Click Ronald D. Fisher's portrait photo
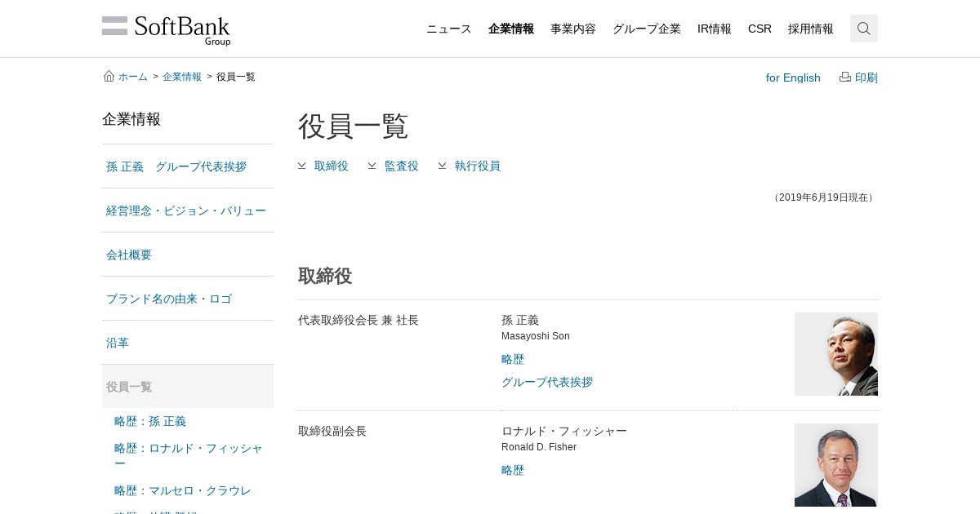 pos(835,465)
